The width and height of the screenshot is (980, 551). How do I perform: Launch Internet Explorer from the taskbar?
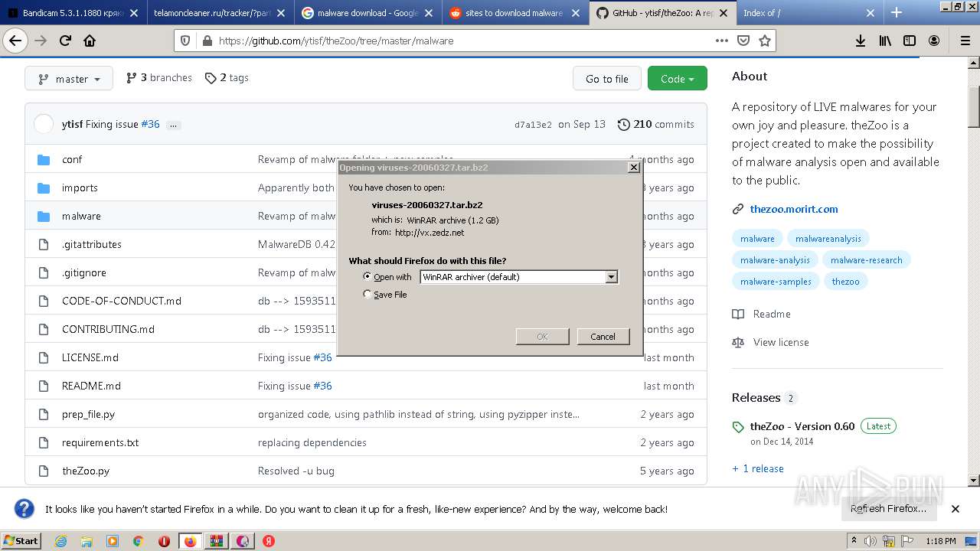click(61, 541)
